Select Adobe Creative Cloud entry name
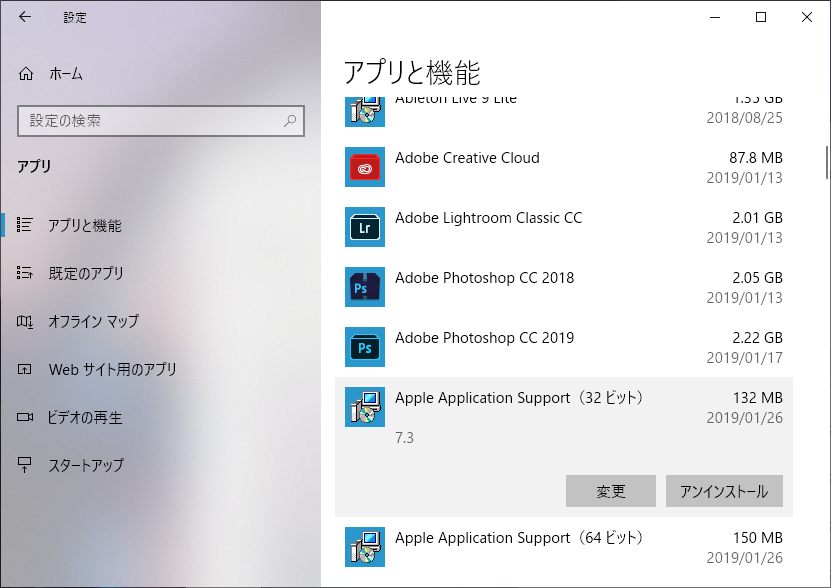This screenshot has width=831, height=588. point(467,157)
